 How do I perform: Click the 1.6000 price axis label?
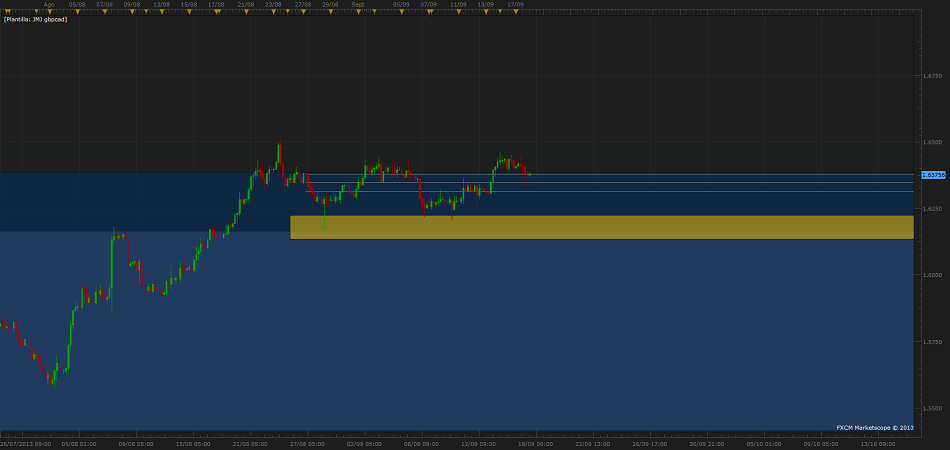[x=931, y=275]
